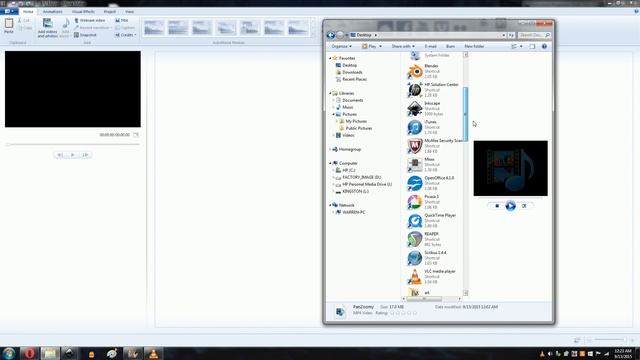Stop the Explorer preview playback
Viewport: 640px width, 360px height.
(x=497, y=206)
